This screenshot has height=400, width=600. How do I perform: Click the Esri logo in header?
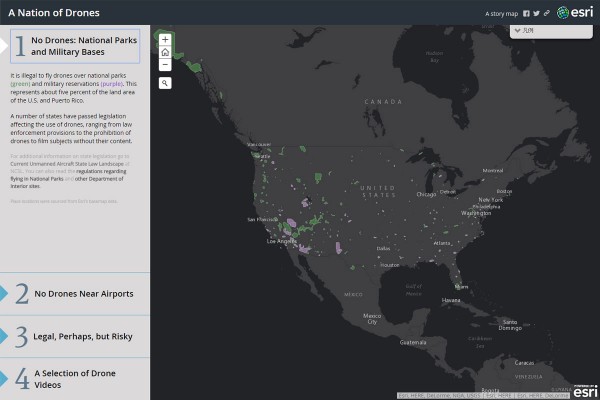(575, 12)
